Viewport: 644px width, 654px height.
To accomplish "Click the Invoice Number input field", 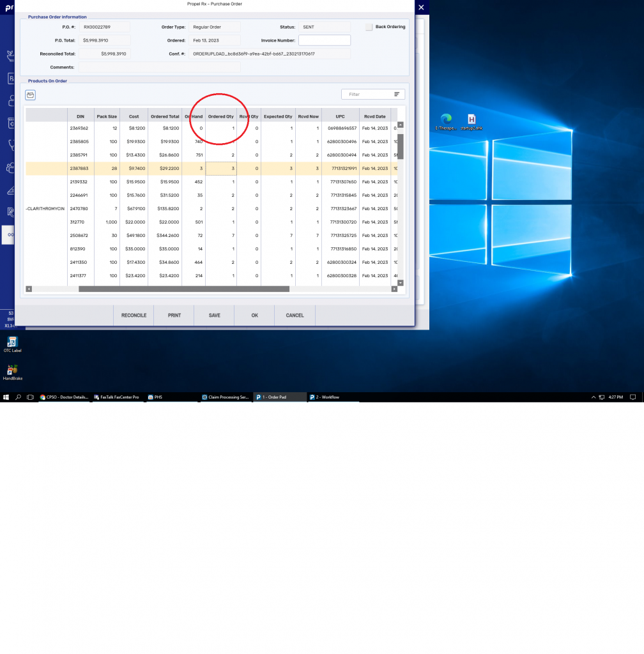I will (x=325, y=40).
